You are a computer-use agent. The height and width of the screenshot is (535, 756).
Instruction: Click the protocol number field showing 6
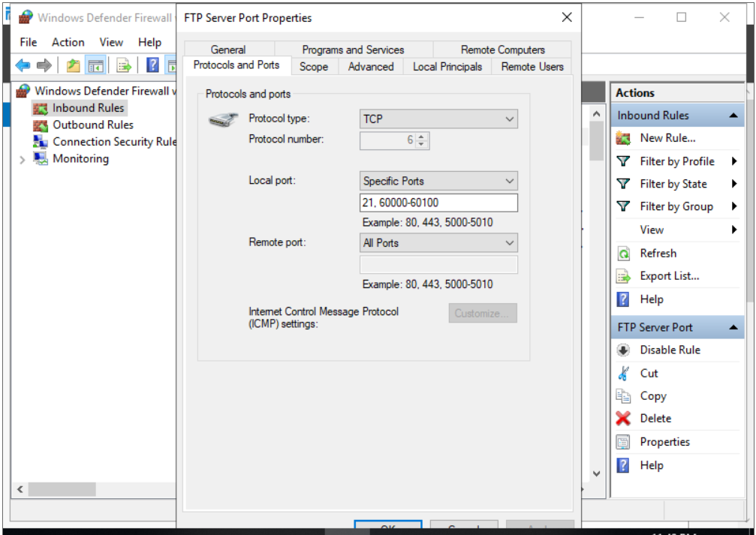[387, 140]
